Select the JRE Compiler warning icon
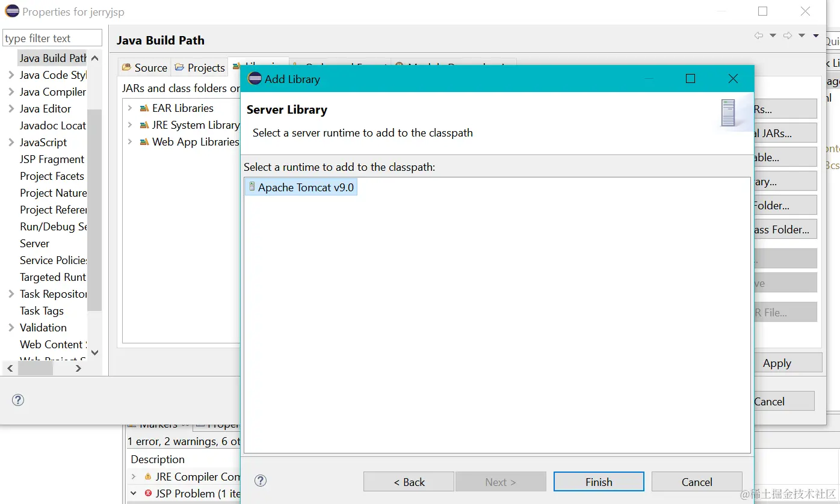This screenshot has height=504, width=840. tap(148, 476)
